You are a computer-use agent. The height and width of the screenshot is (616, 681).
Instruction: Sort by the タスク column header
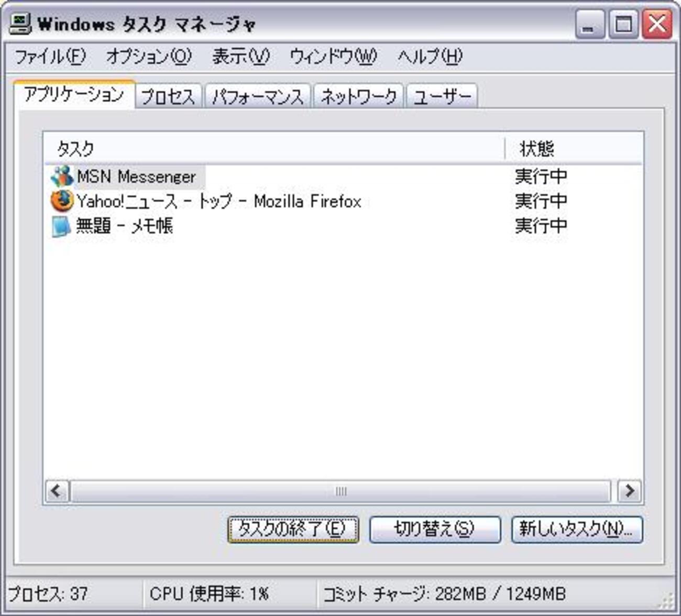click(274, 148)
